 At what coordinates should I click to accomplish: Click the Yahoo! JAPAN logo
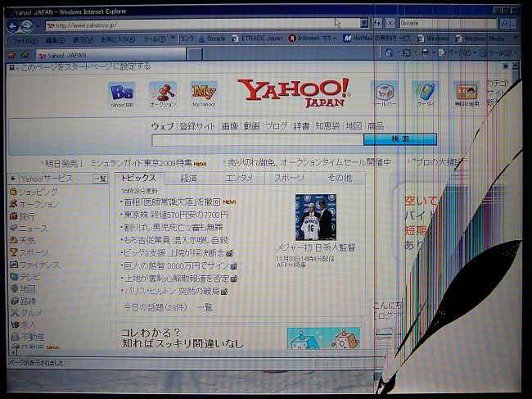click(294, 93)
